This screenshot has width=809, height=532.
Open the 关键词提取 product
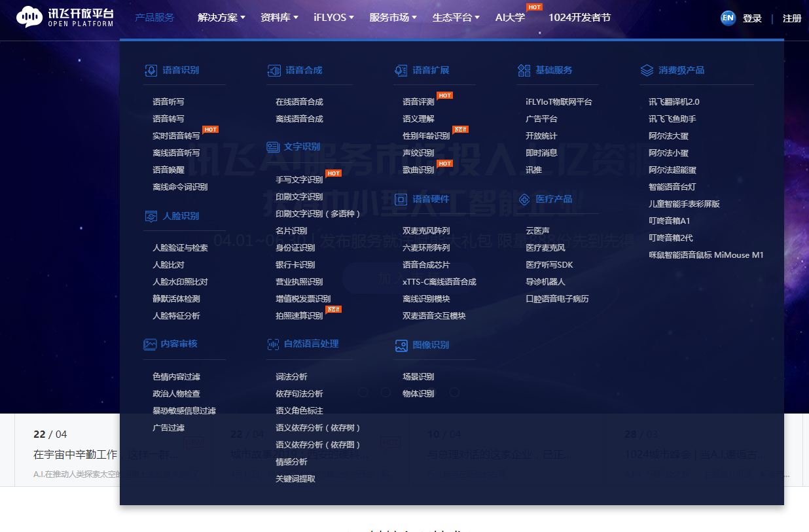[295, 479]
